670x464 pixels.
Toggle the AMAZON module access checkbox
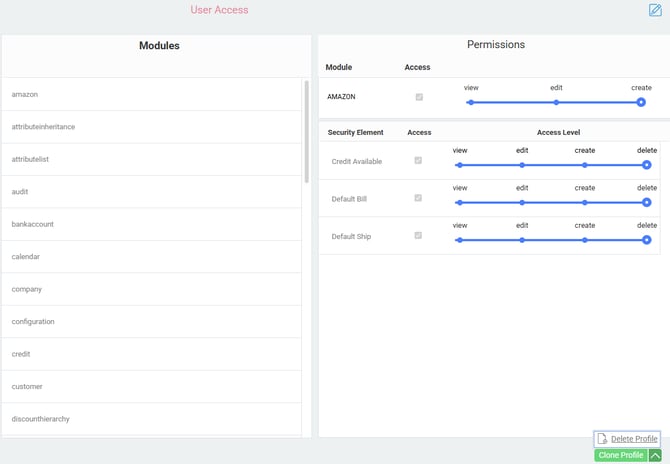[418, 97]
